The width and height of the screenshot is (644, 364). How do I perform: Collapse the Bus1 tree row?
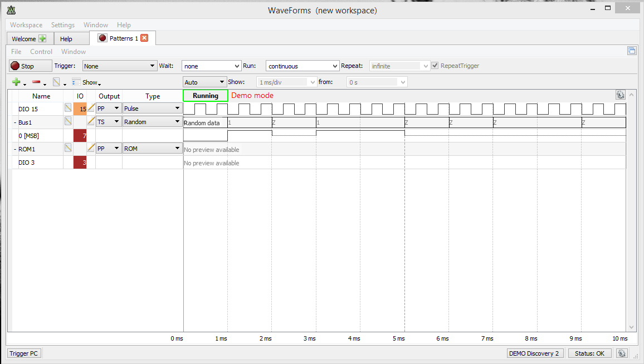point(15,122)
